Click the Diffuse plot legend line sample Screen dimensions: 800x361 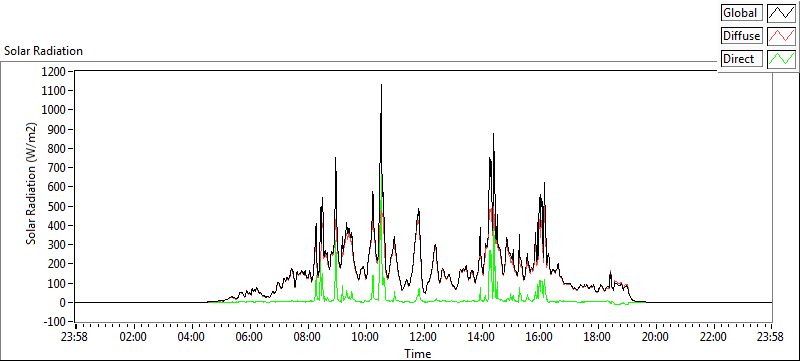coord(781,36)
